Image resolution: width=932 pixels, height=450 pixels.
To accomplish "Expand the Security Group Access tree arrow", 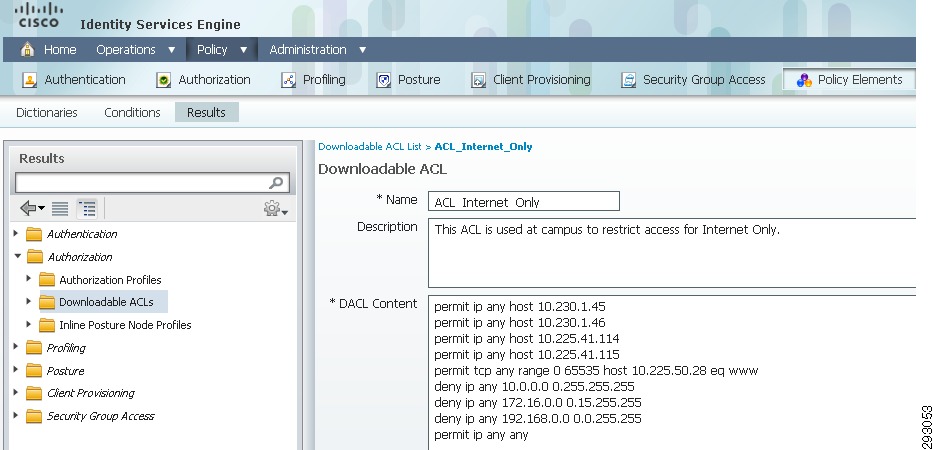I will 16,416.
